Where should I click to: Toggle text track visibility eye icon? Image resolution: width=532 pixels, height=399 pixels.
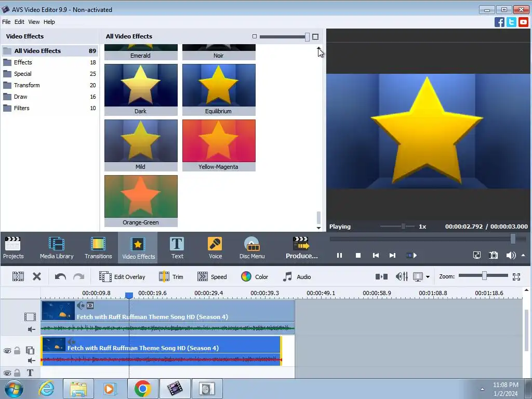(x=7, y=373)
